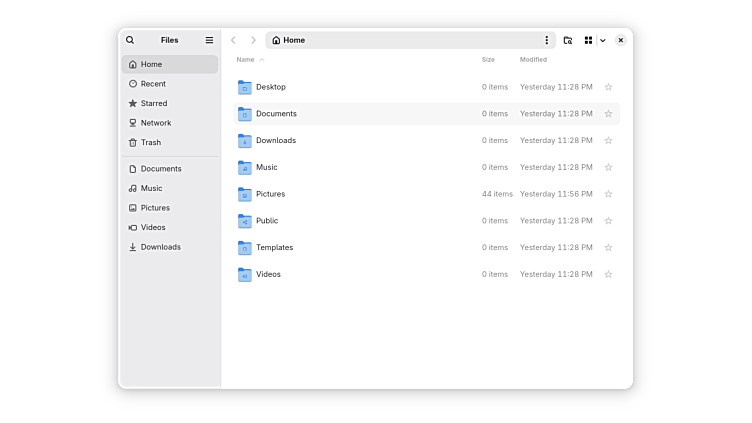Open Starred in the sidebar
This screenshot has height=423, width=752.
tap(154, 103)
